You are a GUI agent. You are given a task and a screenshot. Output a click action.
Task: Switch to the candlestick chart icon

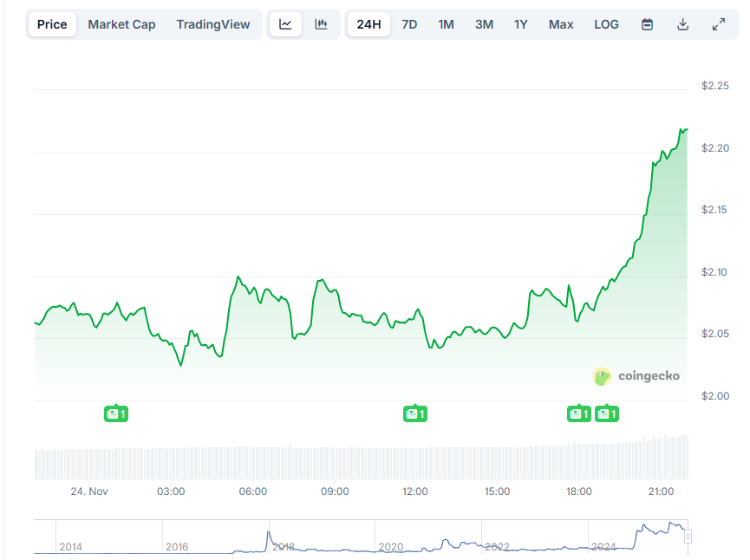[x=321, y=24]
